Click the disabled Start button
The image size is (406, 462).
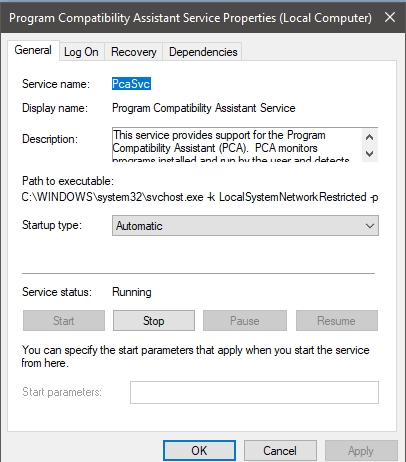click(64, 321)
